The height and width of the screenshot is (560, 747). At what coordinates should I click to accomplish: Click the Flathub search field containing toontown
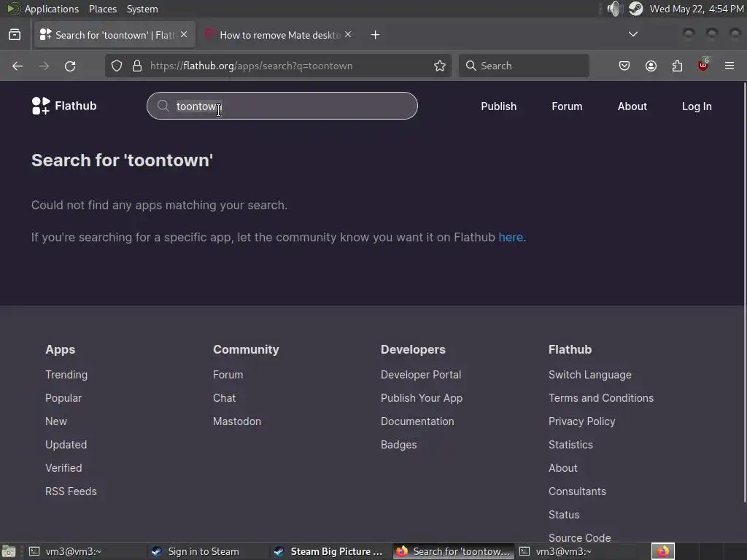[x=282, y=106]
